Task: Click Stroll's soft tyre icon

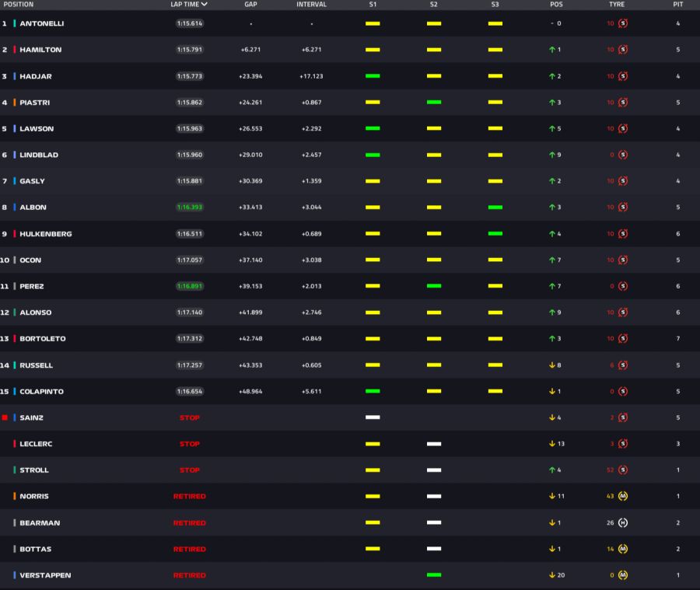Action: (x=623, y=470)
